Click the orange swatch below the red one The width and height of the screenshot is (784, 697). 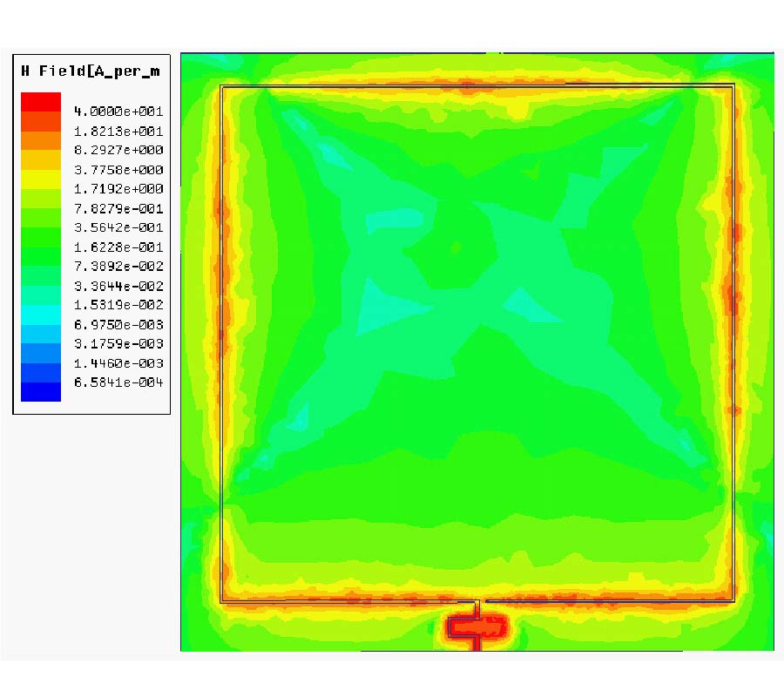click(38, 122)
